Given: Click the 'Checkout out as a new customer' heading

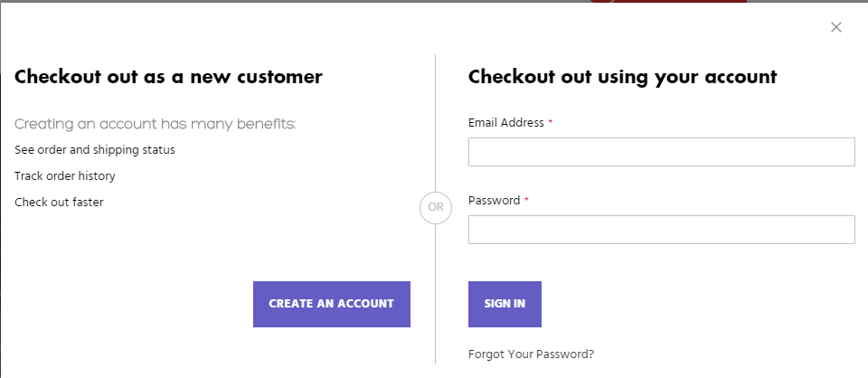Looking at the screenshot, I should coord(168,77).
